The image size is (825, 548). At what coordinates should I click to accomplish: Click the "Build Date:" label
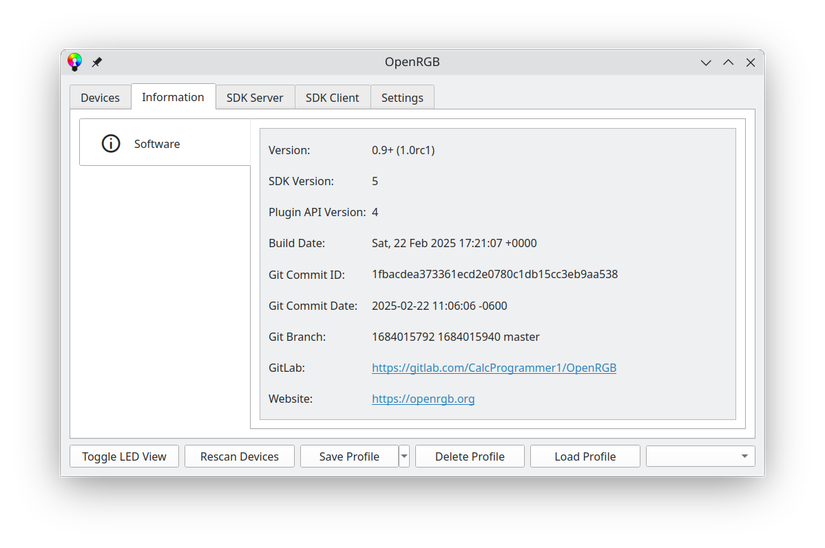297,243
